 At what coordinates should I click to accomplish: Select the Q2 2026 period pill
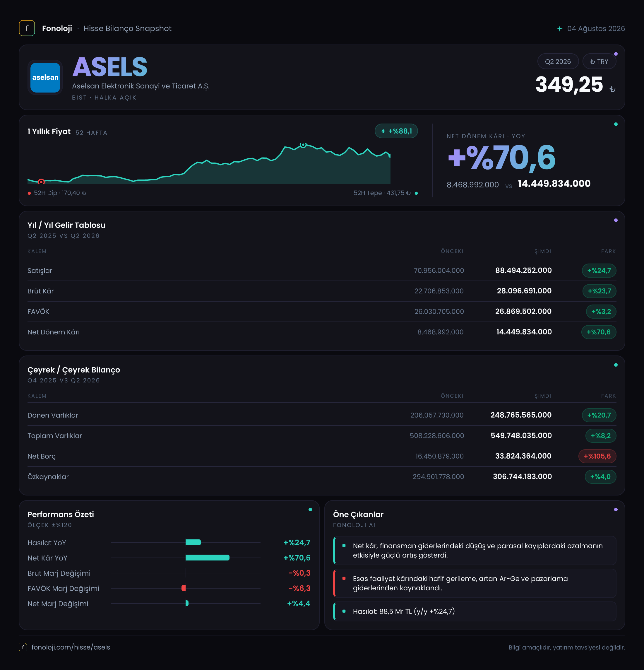pos(558,61)
